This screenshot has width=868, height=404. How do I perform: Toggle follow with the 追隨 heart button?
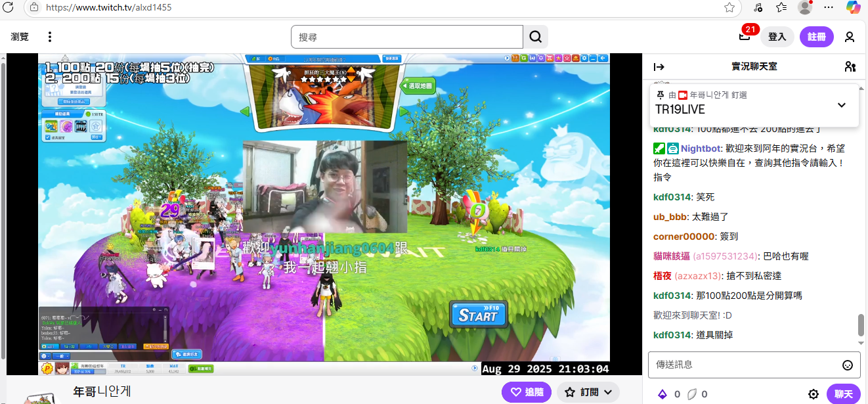pyautogui.click(x=527, y=392)
